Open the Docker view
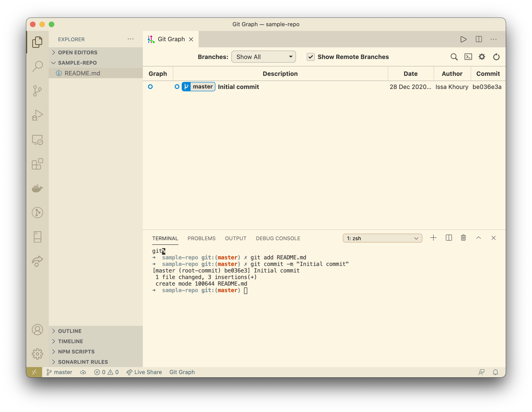This screenshot has width=532, height=412. [37, 188]
